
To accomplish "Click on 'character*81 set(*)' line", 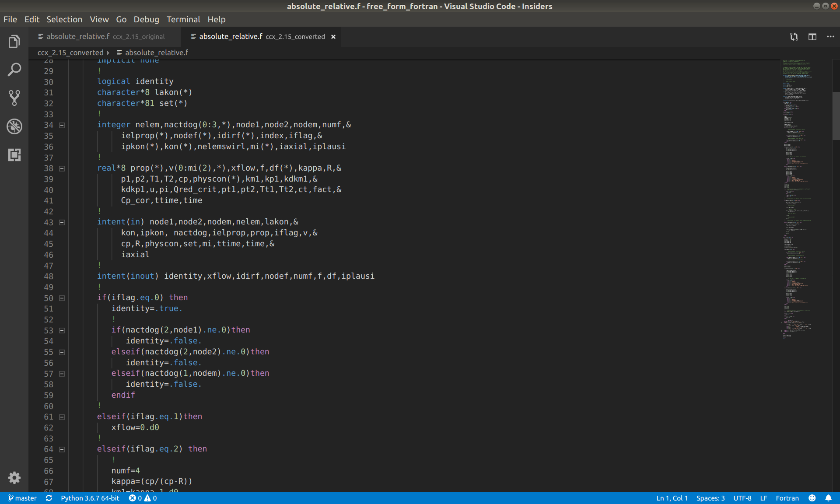I will click(142, 103).
